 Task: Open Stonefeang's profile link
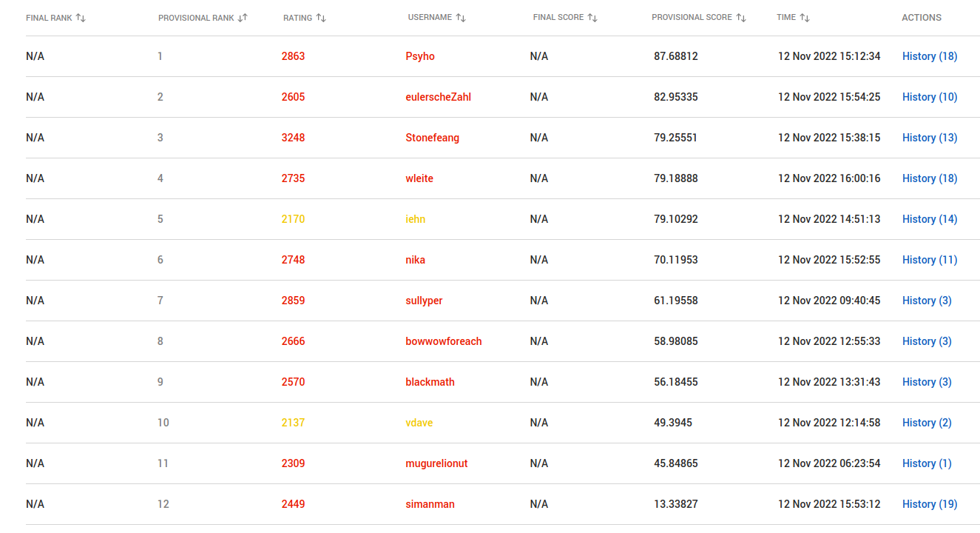tap(432, 138)
